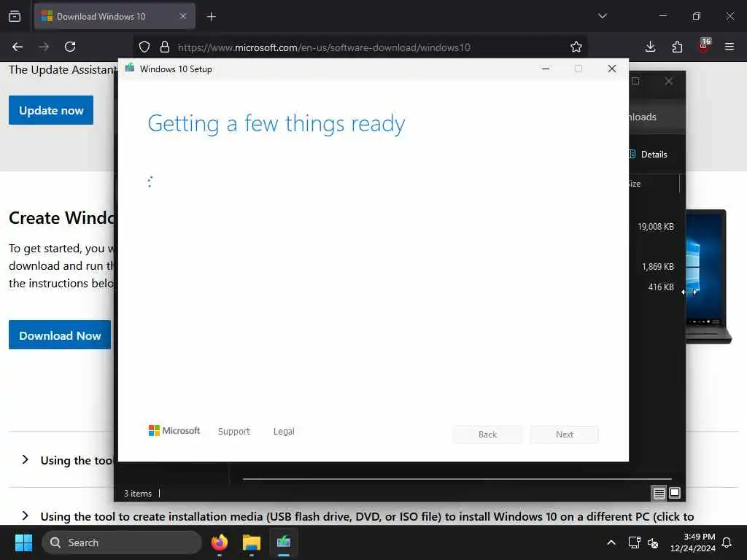This screenshot has height=560, width=747.
Task: Select the Download Windows 10 tab
Action: click(x=115, y=17)
